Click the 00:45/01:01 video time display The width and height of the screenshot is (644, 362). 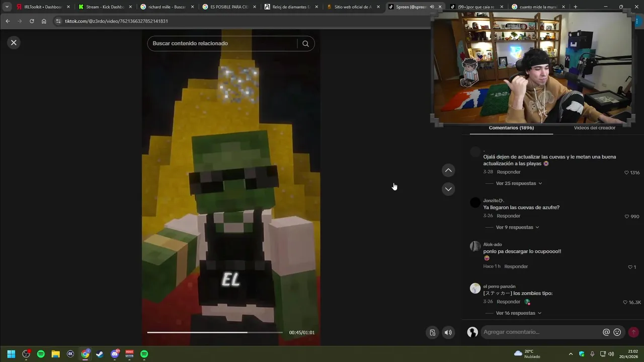pos(302,333)
